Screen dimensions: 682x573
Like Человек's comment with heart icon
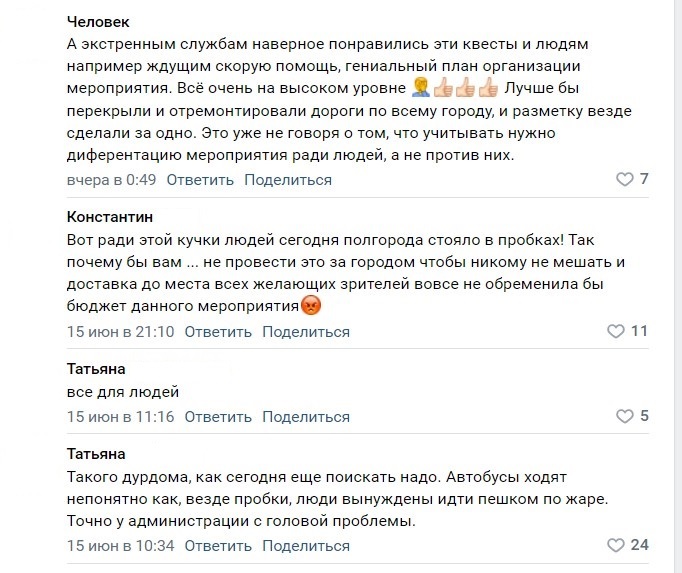point(625,180)
